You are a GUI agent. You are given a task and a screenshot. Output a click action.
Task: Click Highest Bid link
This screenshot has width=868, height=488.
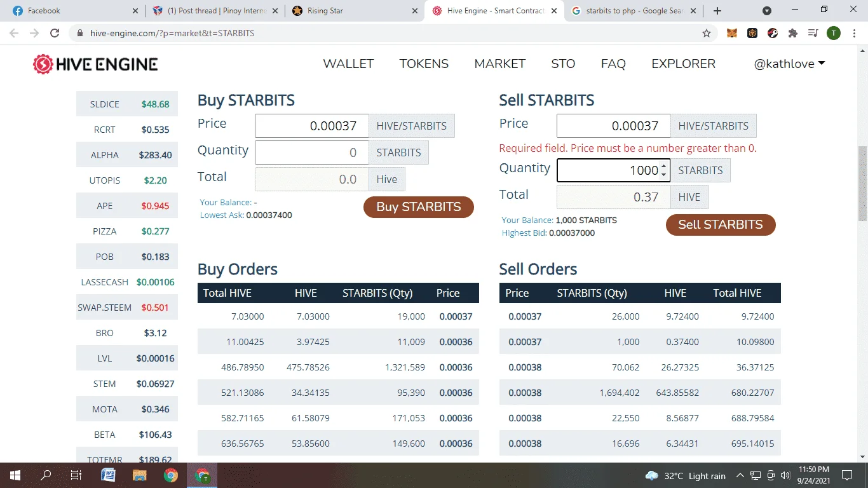pos(524,233)
